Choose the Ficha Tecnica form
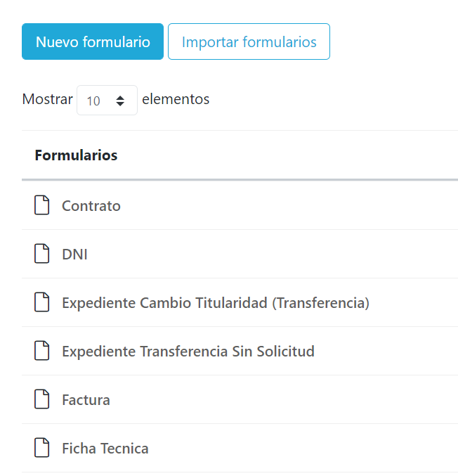 pos(105,449)
